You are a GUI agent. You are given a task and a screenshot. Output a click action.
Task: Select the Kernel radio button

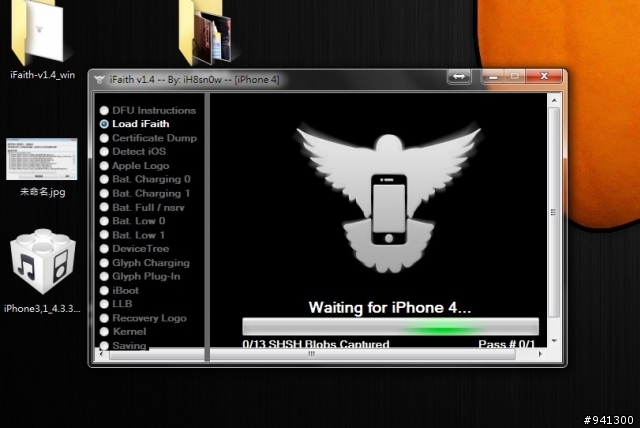pos(104,332)
